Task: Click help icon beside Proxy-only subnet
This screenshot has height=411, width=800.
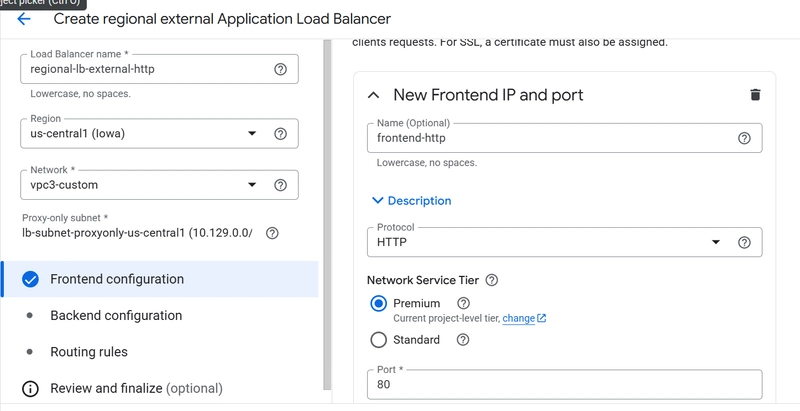Action: [x=272, y=233]
